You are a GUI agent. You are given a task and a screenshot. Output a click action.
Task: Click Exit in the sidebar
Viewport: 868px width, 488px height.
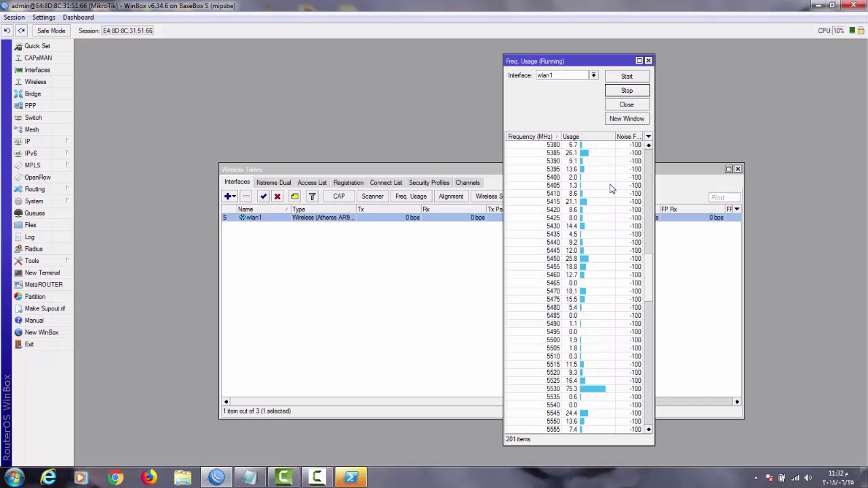click(29, 344)
